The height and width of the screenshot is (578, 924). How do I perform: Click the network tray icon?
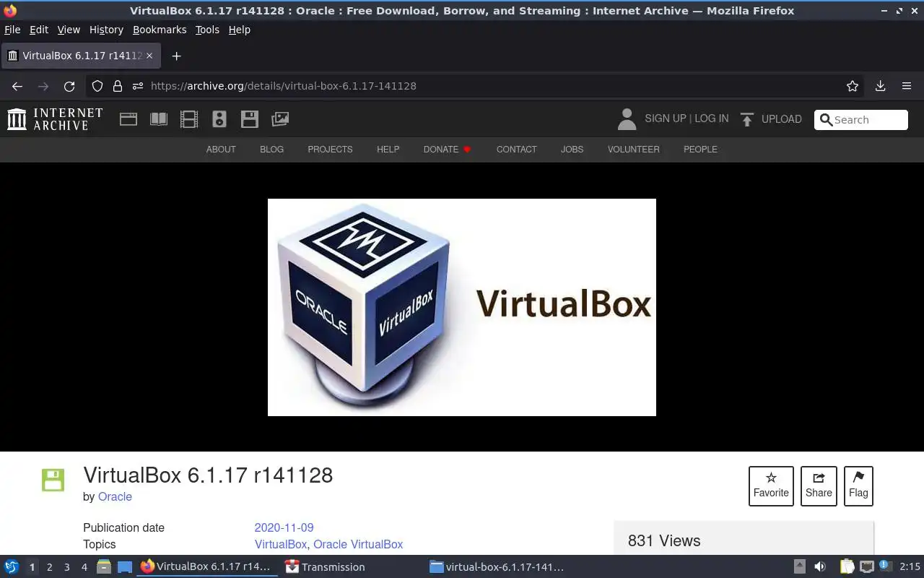[867, 567]
